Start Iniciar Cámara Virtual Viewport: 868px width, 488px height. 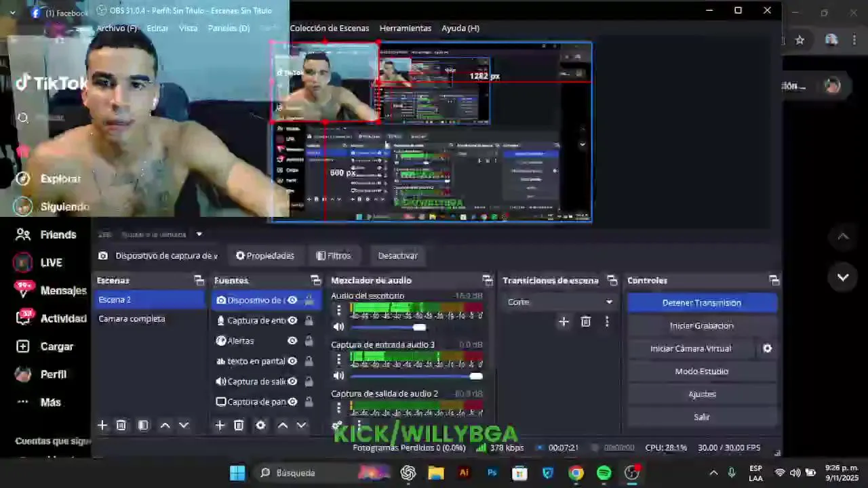click(x=691, y=348)
